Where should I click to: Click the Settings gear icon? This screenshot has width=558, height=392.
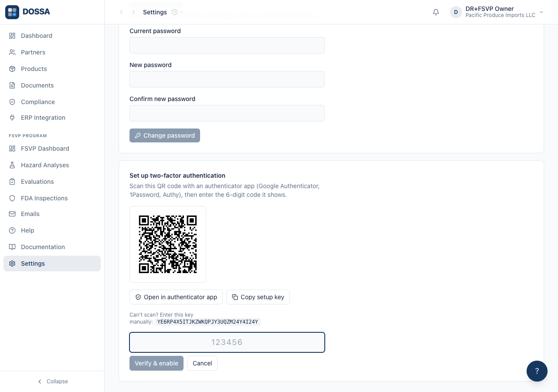tap(12, 264)
